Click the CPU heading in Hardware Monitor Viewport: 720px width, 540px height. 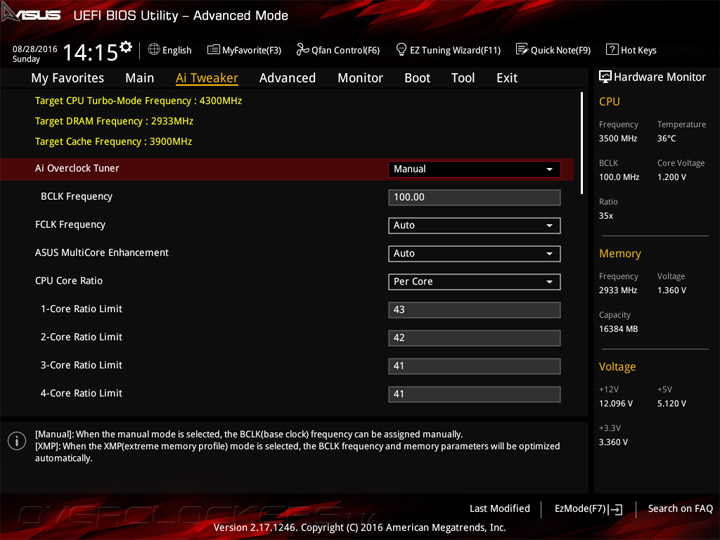click(609, 101)
